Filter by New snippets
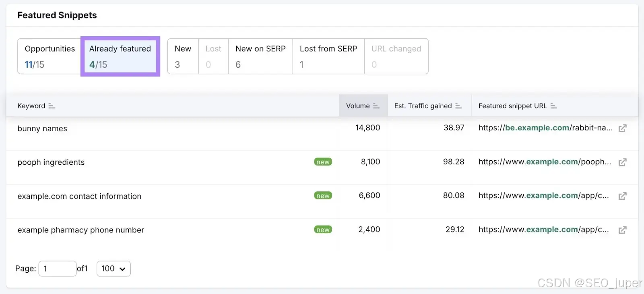This screenshot has height=294, width=644. pyautogui.click(x=183, y=56)
